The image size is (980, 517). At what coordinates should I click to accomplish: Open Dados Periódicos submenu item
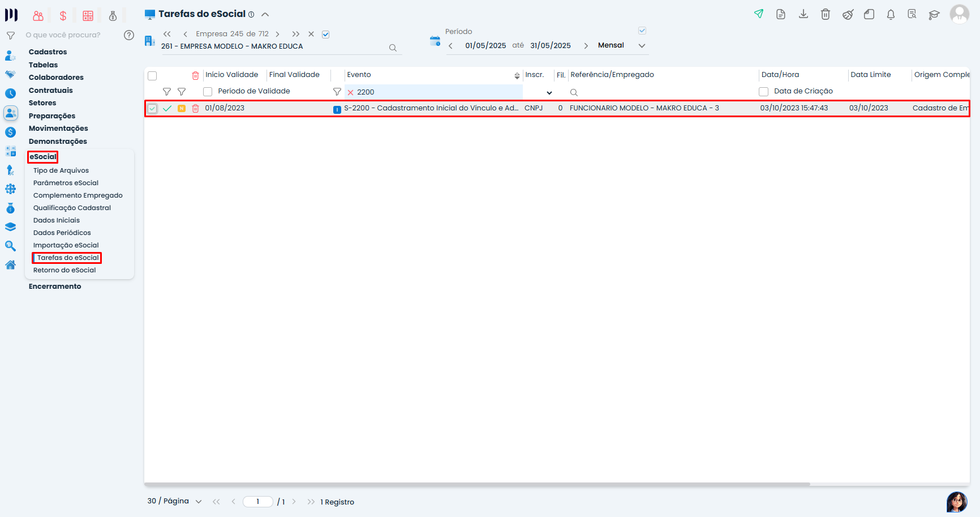62,233
